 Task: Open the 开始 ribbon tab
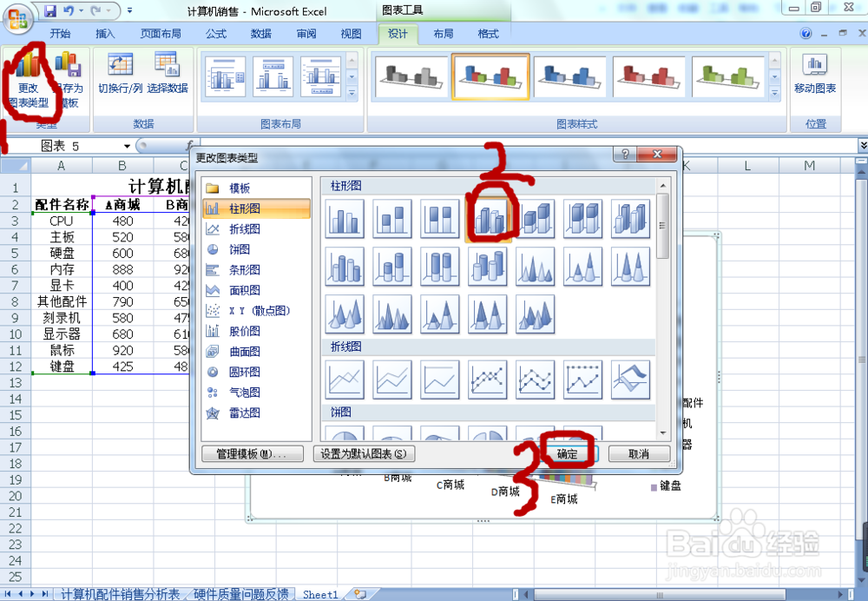[61, 34]
